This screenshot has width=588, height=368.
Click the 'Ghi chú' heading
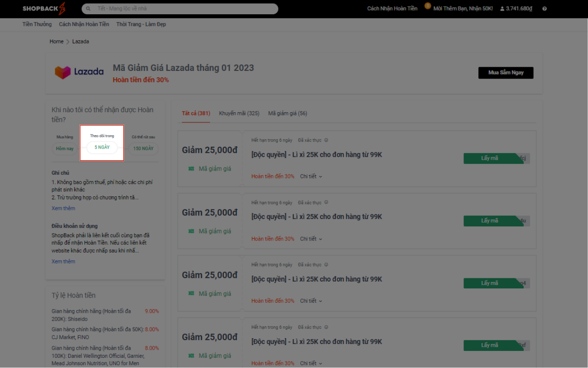point(60,173)
